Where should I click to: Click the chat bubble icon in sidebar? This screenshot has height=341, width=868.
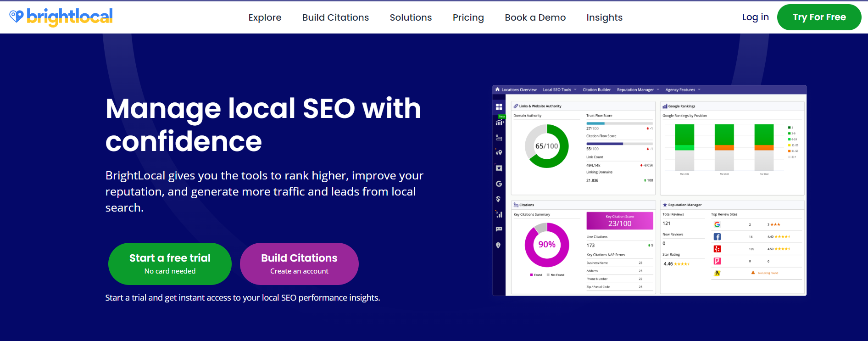coord(499,229)
